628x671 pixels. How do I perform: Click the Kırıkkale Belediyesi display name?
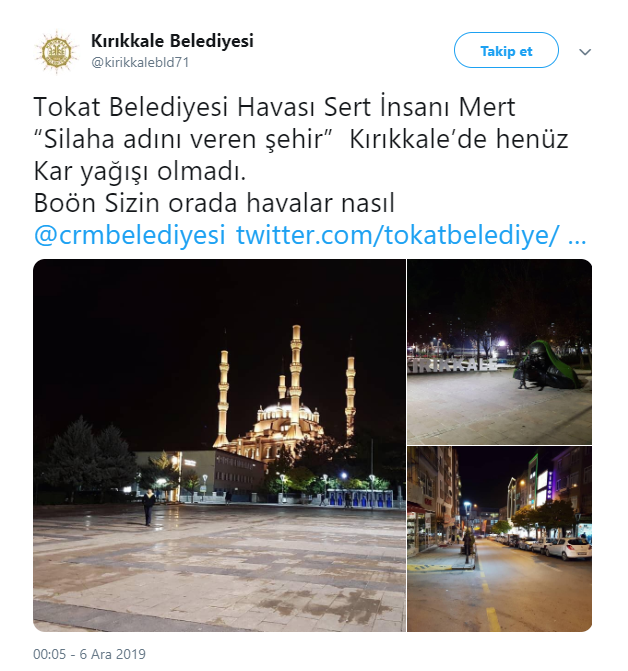[172, 41]
